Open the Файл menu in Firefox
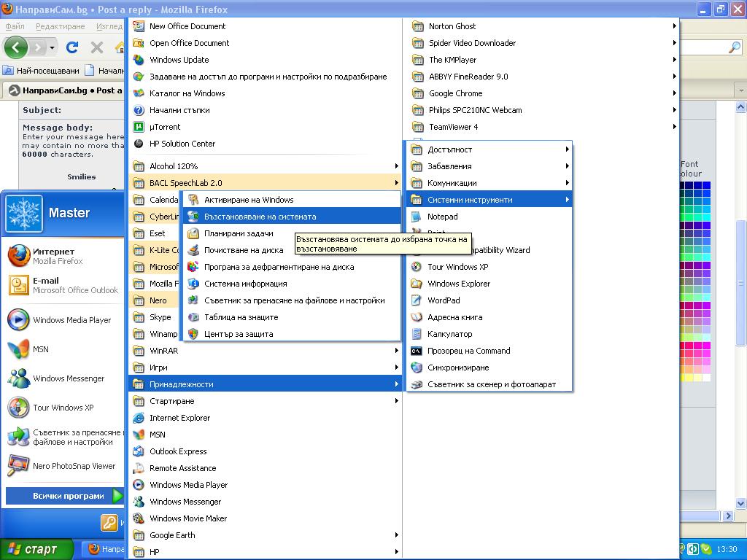Screen dimensions: 747x560 [x=15, y=26]
